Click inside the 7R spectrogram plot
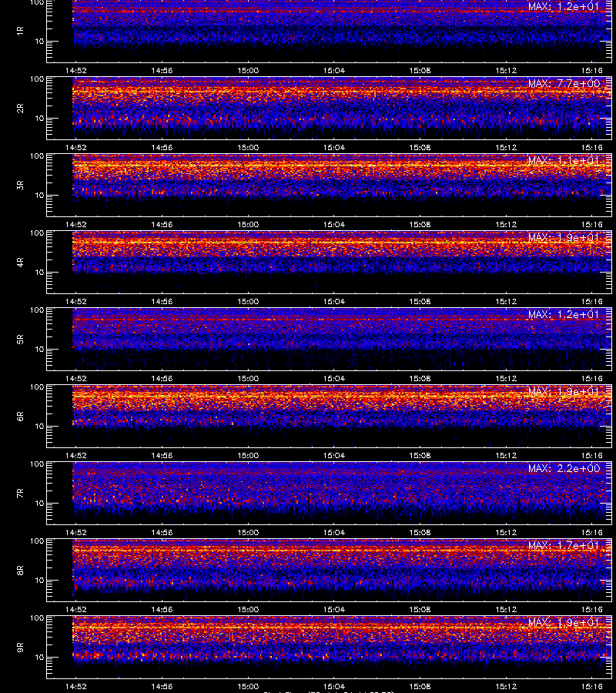616x693 pixels. (330, 494)
